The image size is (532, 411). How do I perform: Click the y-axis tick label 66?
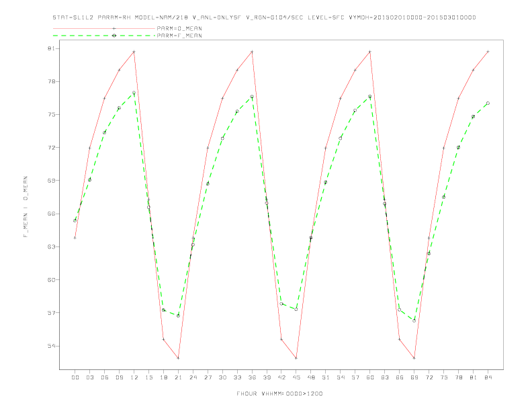pyautogui.click(x=51, y=214)
